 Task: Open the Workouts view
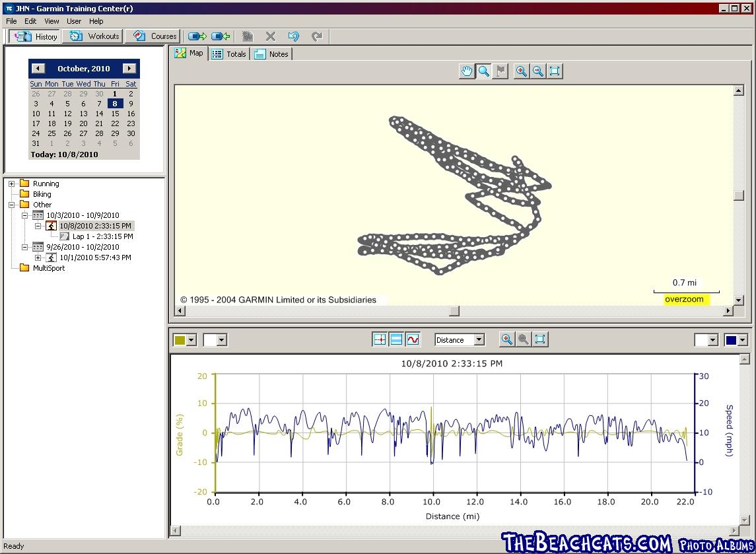click(x=94, y=36)
